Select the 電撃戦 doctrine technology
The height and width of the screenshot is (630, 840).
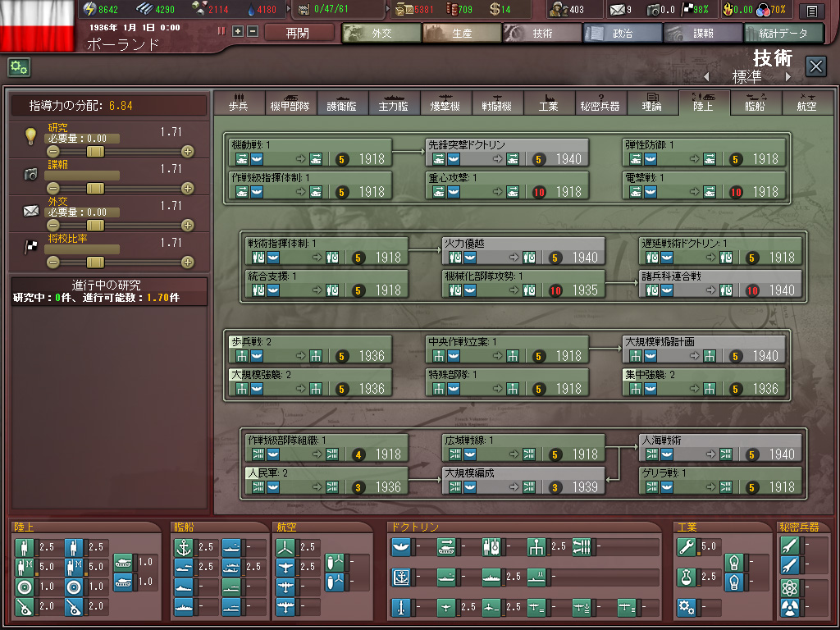point(703,185)
